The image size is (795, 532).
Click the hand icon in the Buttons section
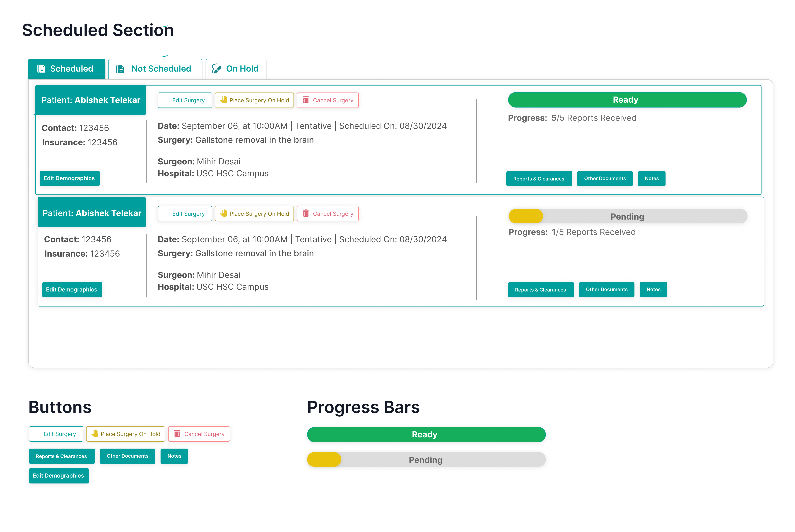(95, 433)
